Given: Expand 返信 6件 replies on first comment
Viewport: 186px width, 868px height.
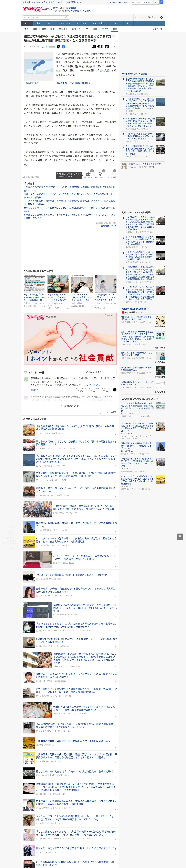Looking at the screenshot, I should (34, 390).
